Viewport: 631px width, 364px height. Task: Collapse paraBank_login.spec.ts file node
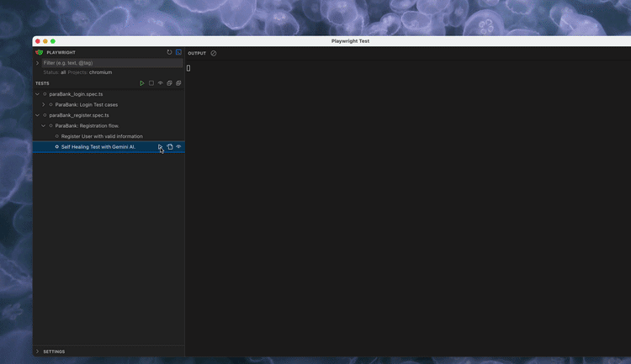(x=37, y=94)
